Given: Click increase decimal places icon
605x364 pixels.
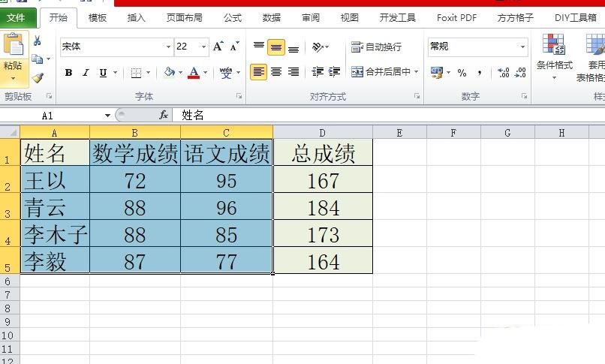Looking at the screenshot, I should 504,73.
